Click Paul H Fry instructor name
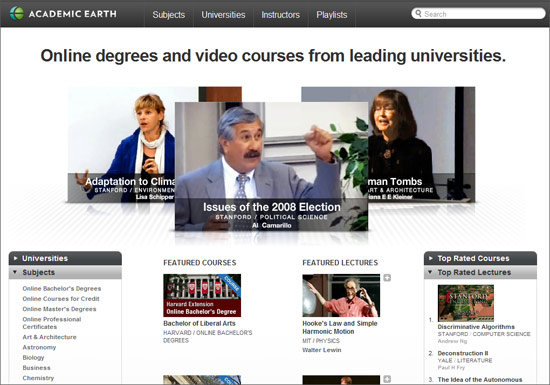The image size is (550, 385). [x=451, y=367]
